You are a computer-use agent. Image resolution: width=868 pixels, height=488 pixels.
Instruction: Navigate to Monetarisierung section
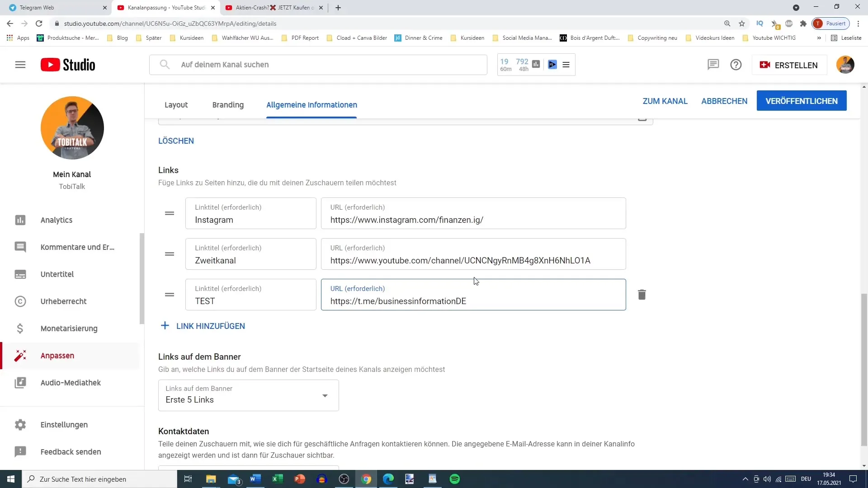tap(69, 328)
